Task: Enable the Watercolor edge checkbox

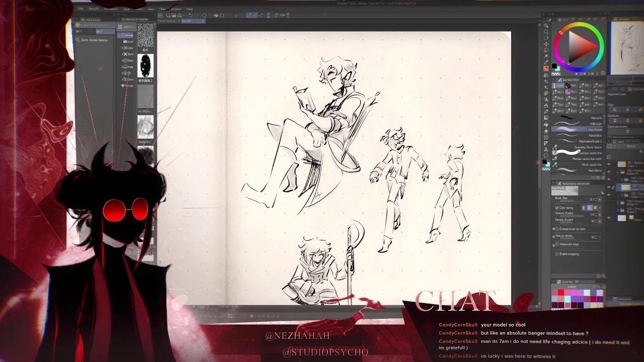Action: click(x=556, y=244)
